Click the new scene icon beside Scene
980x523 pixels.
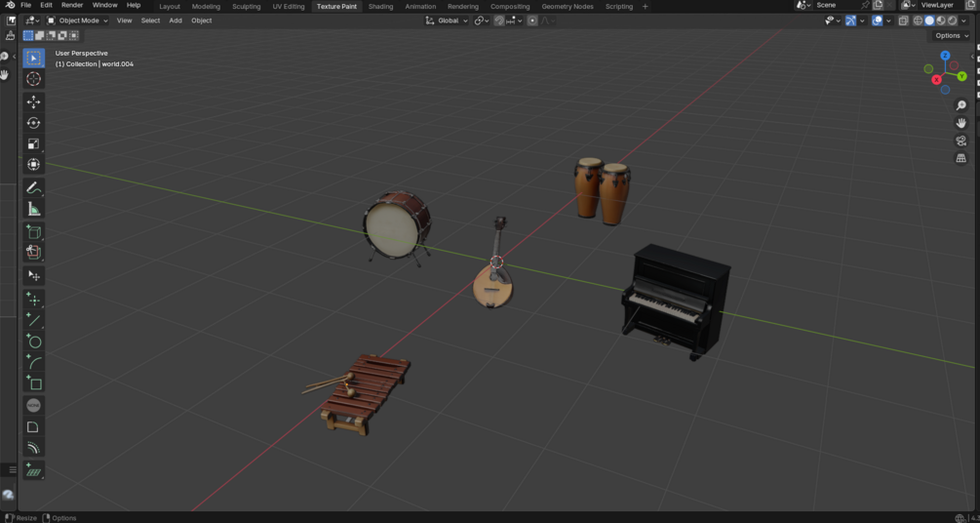click(879, 5)
